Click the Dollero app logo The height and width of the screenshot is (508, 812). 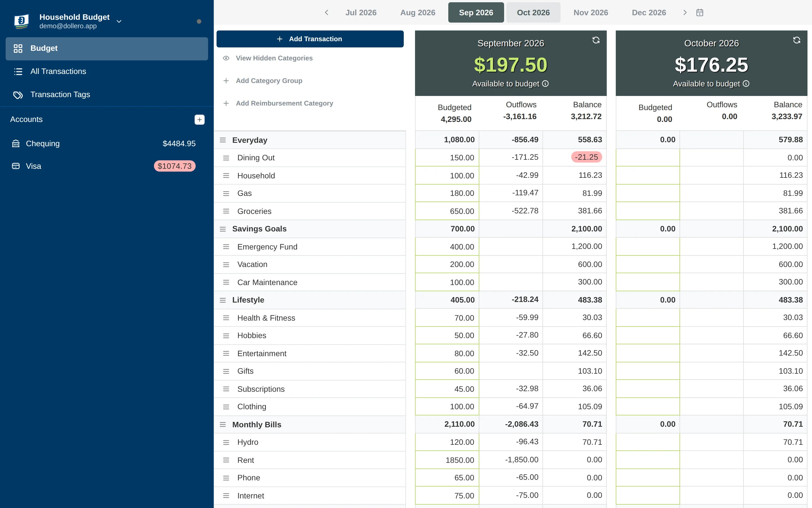(21, 21)
